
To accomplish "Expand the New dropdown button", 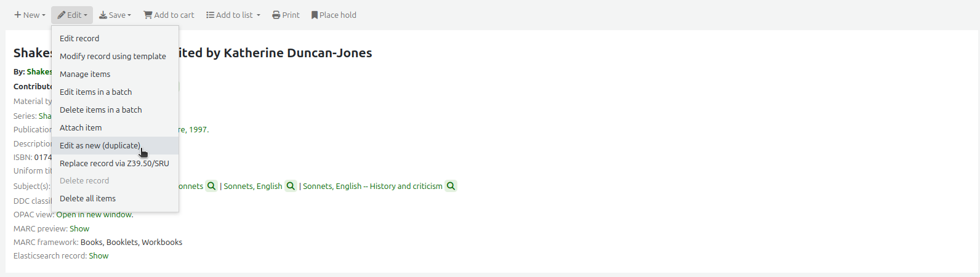I will click(x=30, y=15).
